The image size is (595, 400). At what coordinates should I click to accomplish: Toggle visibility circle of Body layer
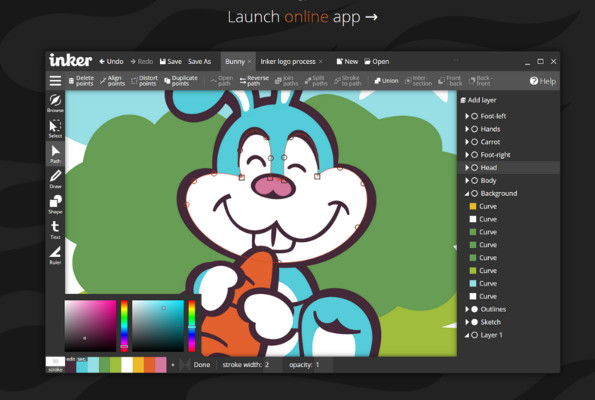[x=474, y=181]
